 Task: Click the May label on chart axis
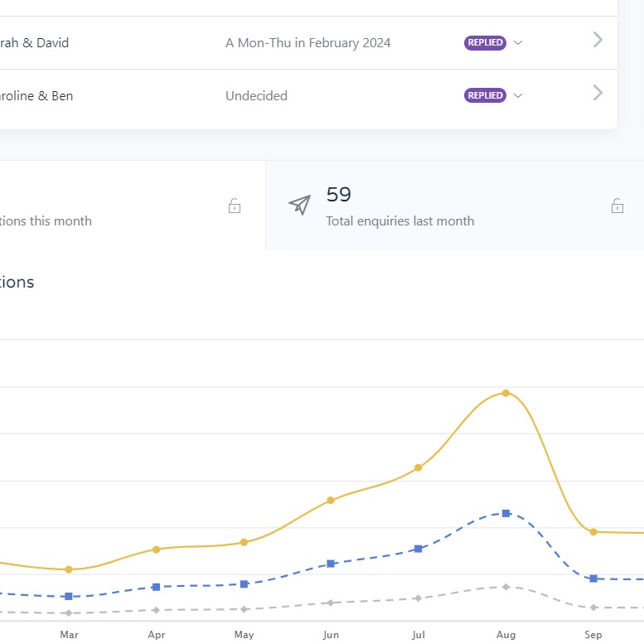(x=244, y=635)
